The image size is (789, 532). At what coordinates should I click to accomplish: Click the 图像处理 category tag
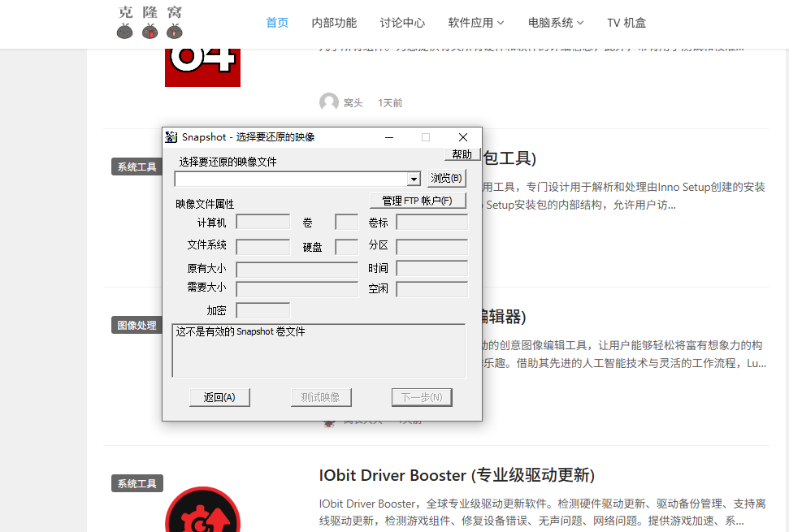[137, 325]
